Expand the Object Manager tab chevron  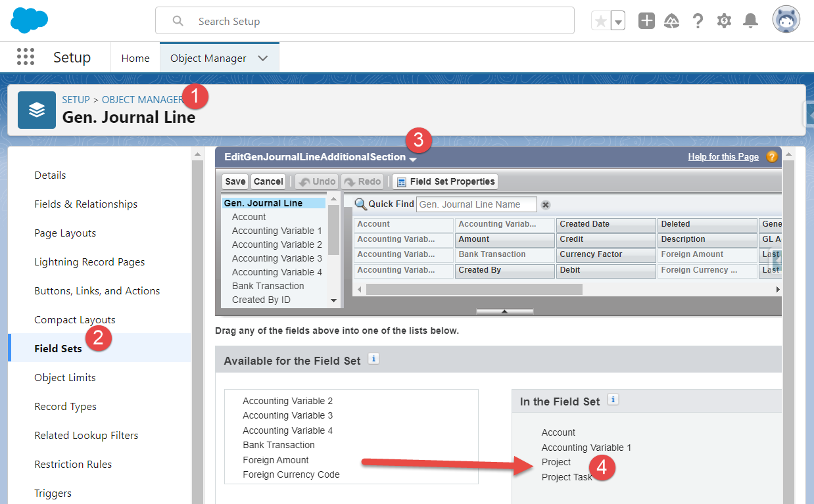[x=263, y=58]
